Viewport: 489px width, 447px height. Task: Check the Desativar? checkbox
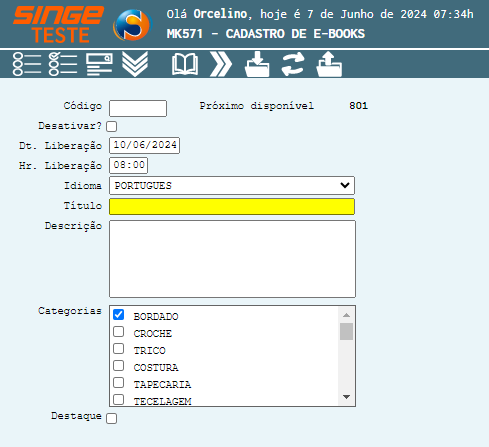[112, 126]
